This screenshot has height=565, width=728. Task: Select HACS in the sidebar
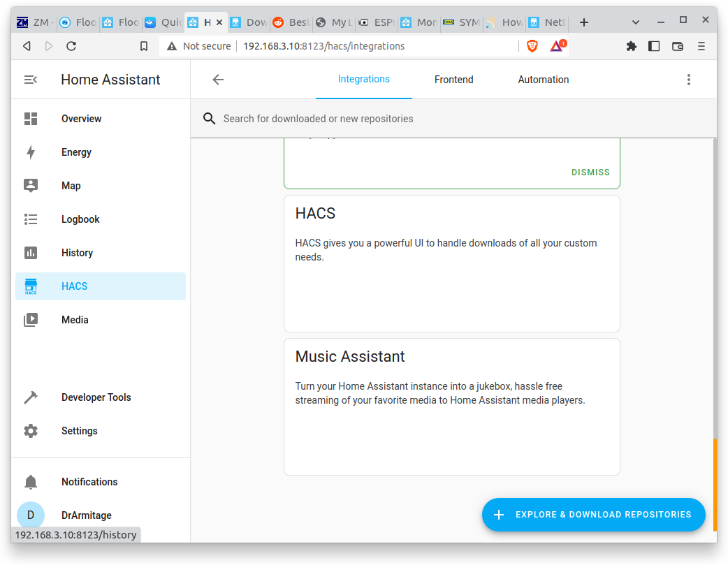101,286
